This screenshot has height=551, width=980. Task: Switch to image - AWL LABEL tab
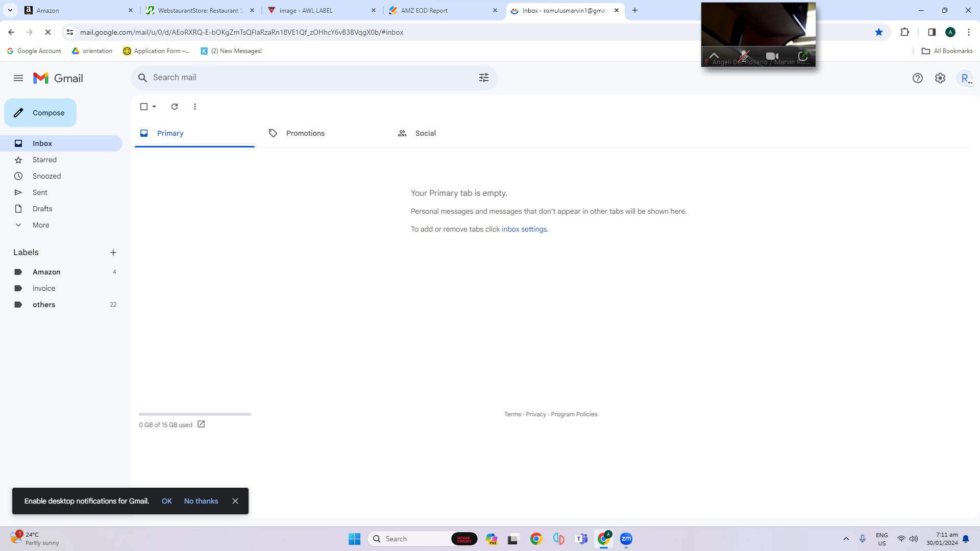[x=321, y=10]
